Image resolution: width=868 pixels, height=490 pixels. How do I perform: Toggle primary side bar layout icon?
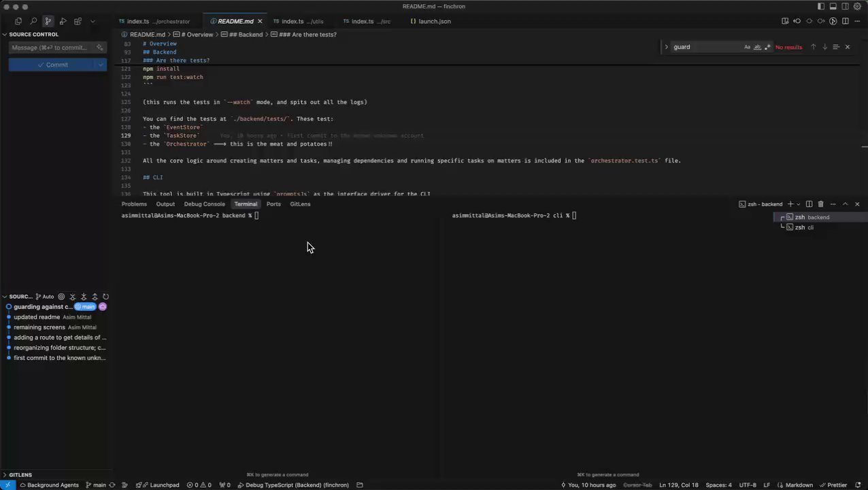pos(821,6)
